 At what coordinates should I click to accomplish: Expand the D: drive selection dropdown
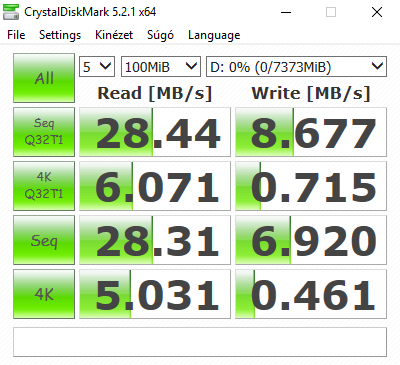pyautogui.click(x=296, y=67)
